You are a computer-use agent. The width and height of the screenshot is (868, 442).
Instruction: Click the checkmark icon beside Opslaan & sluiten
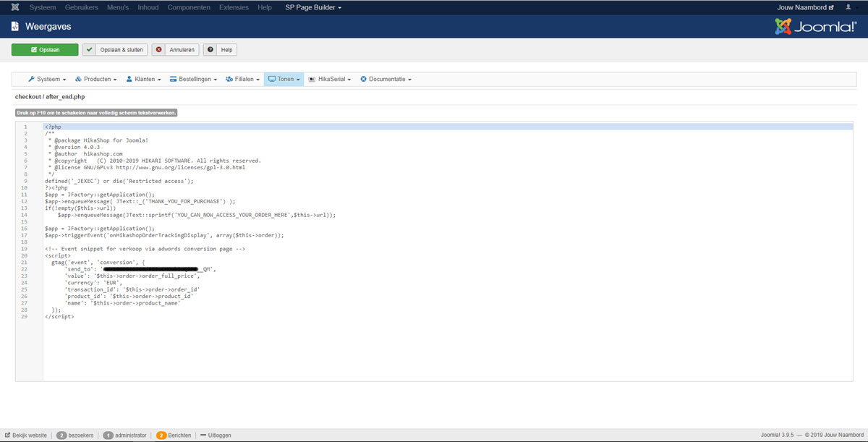point(89,50)
